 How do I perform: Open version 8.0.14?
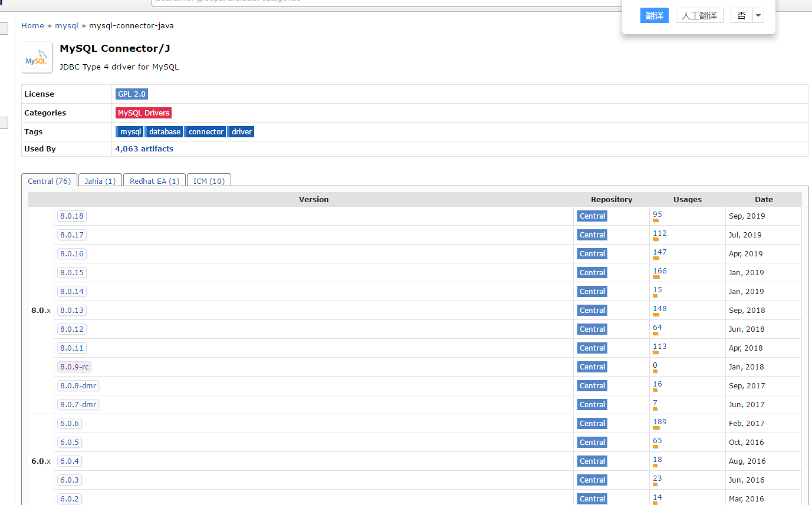72,291
